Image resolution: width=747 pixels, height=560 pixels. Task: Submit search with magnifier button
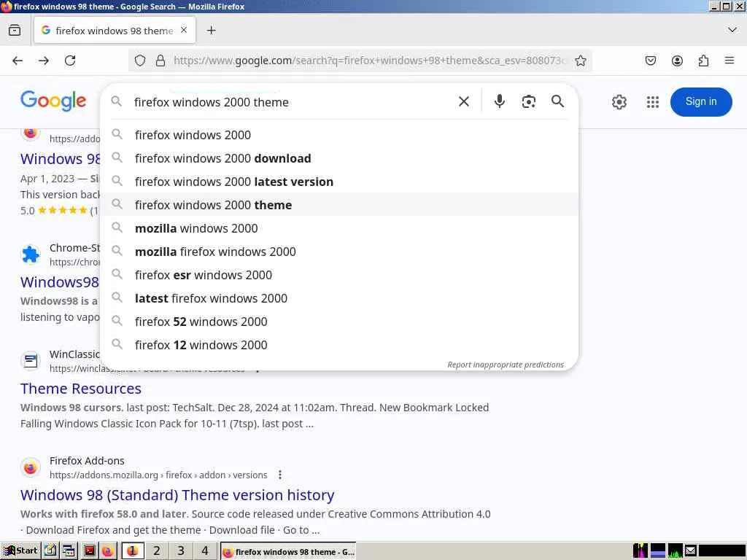[557, 101]
